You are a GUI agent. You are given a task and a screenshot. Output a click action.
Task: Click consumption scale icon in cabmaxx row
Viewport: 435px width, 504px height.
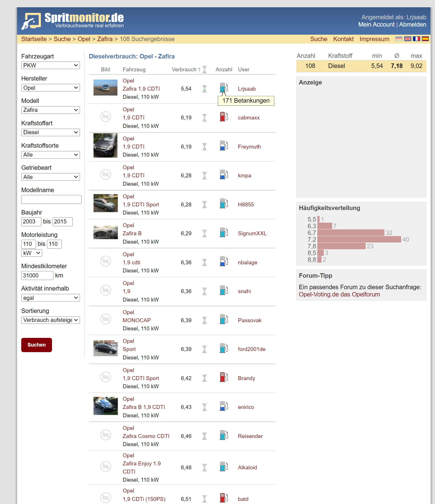(x=205, y=118)
